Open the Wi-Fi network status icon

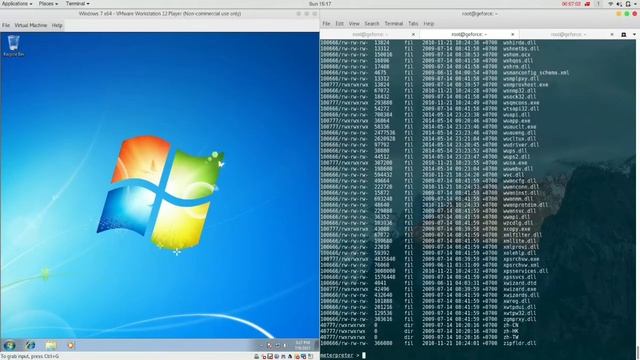tap(611, 4)
